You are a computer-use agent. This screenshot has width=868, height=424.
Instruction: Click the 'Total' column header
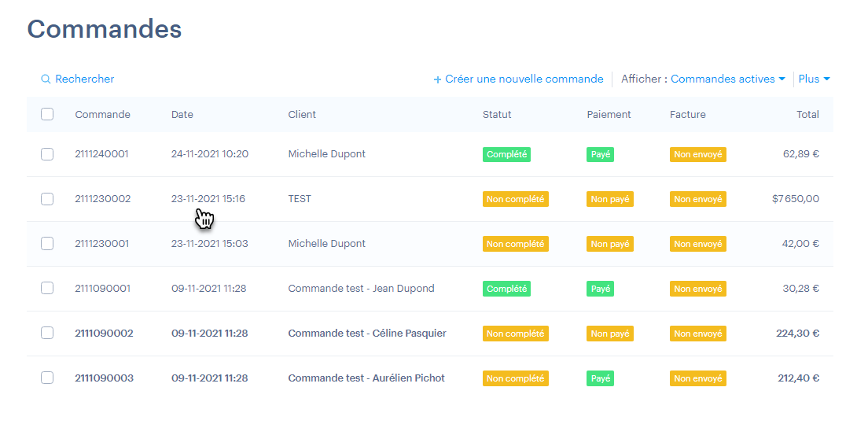point(807,115)
